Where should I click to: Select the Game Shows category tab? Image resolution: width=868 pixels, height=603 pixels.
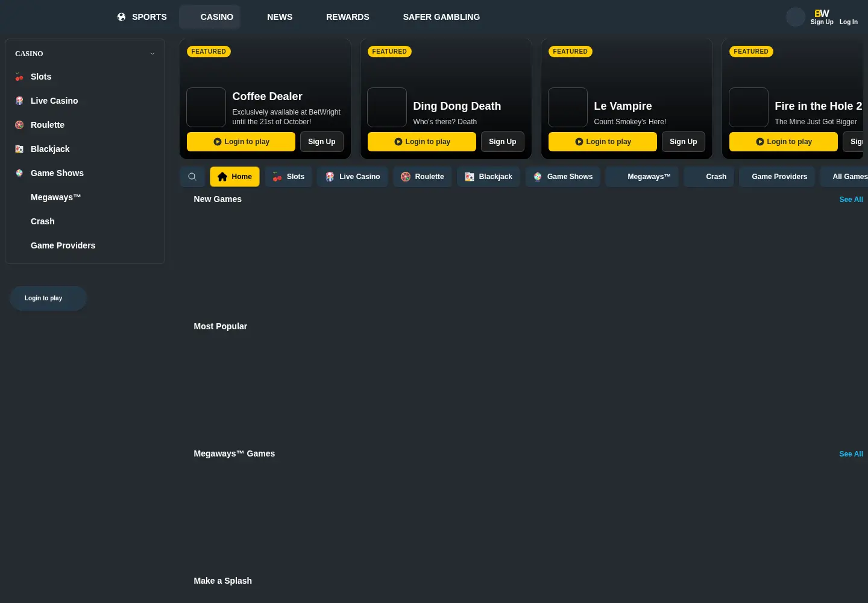[563, 177]
